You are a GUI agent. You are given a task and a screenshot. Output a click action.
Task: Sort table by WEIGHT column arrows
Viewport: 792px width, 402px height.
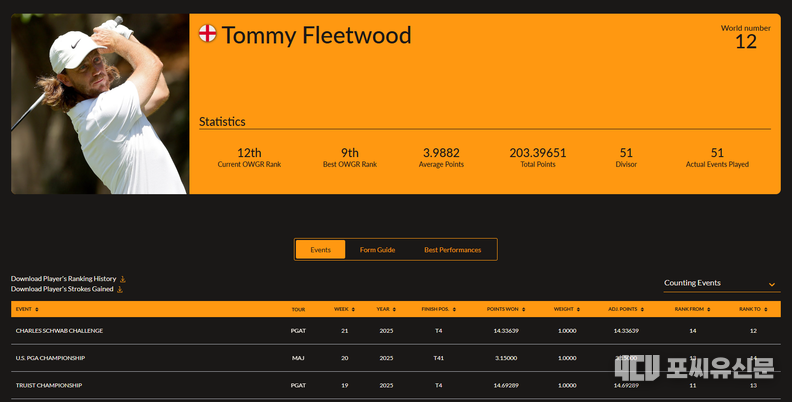click(x=578, y=309)
